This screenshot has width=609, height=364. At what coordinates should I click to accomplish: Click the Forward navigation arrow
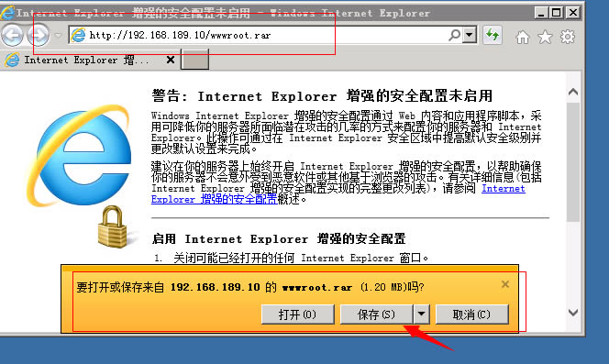point(39,36)
